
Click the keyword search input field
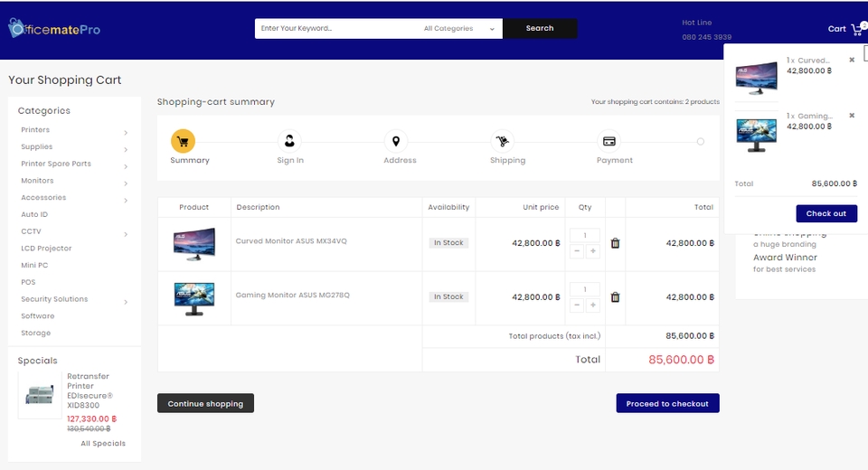336,28
